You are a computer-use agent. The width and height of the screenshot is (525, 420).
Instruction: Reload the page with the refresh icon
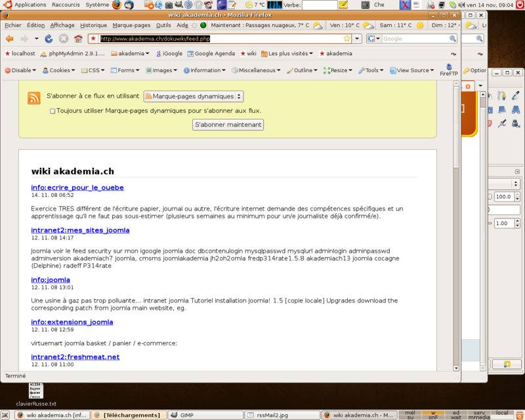(49, 39)
